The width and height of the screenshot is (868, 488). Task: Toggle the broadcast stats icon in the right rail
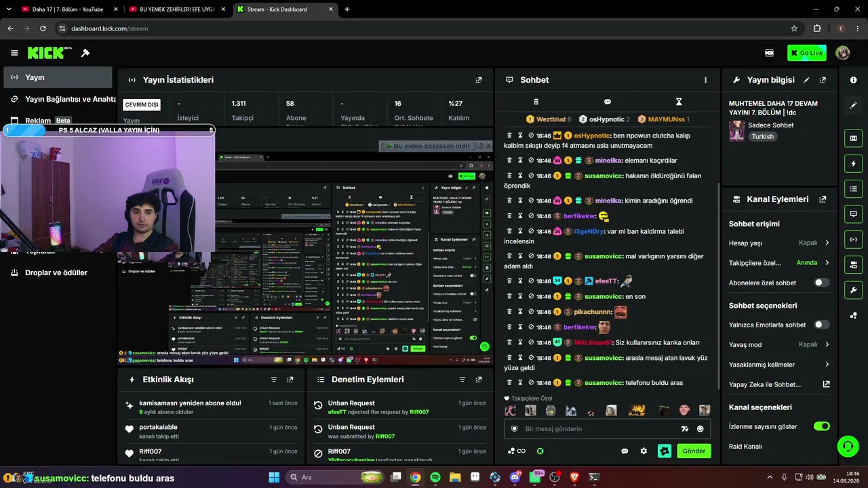(853, 239)
